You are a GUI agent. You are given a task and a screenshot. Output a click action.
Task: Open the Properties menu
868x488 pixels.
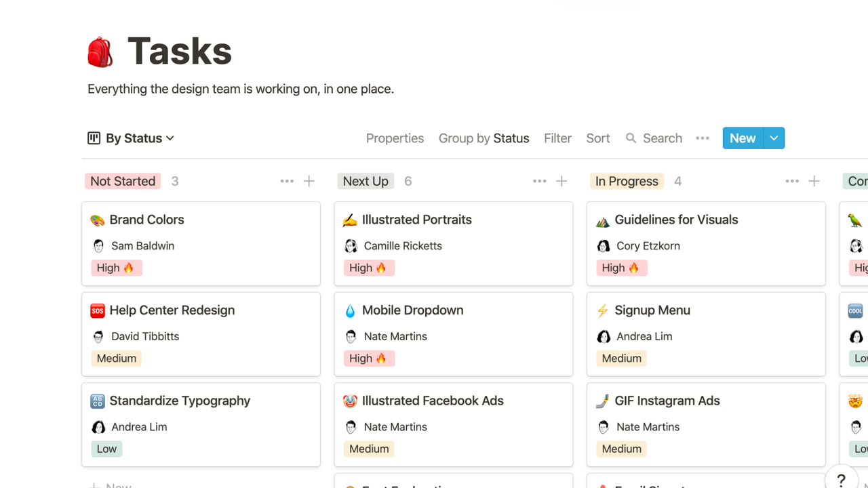[x=395, y=138]
